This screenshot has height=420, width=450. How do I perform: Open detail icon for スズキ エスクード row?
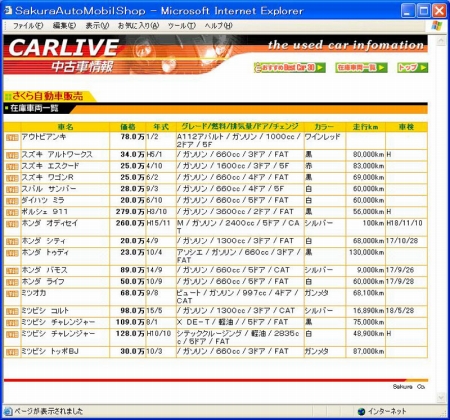click(12, 167)
